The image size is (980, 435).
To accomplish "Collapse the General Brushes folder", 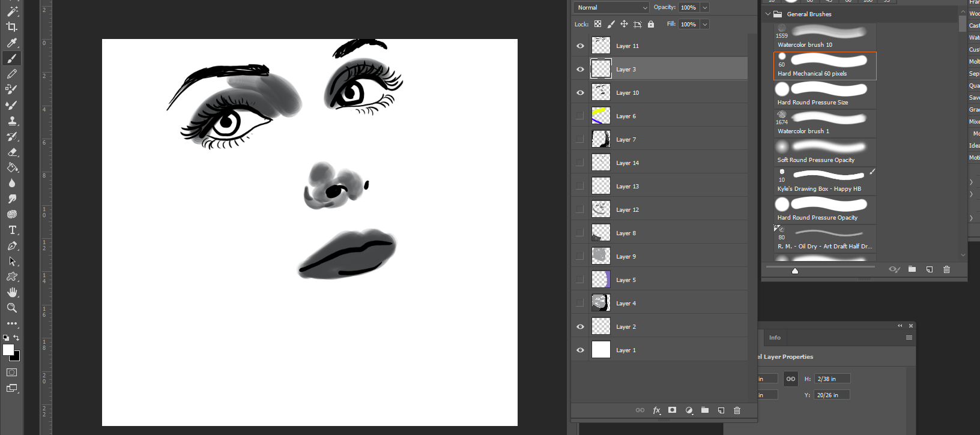I will 768,14.
